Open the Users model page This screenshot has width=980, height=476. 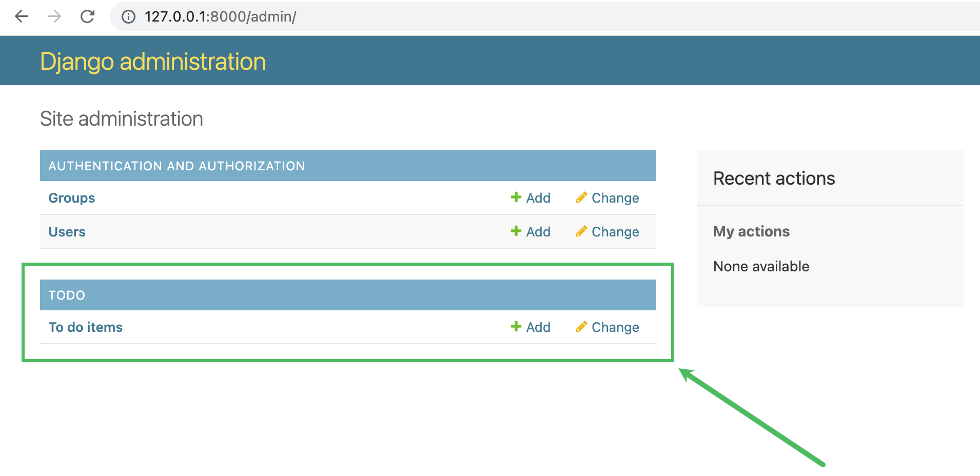tap(67, 231)
